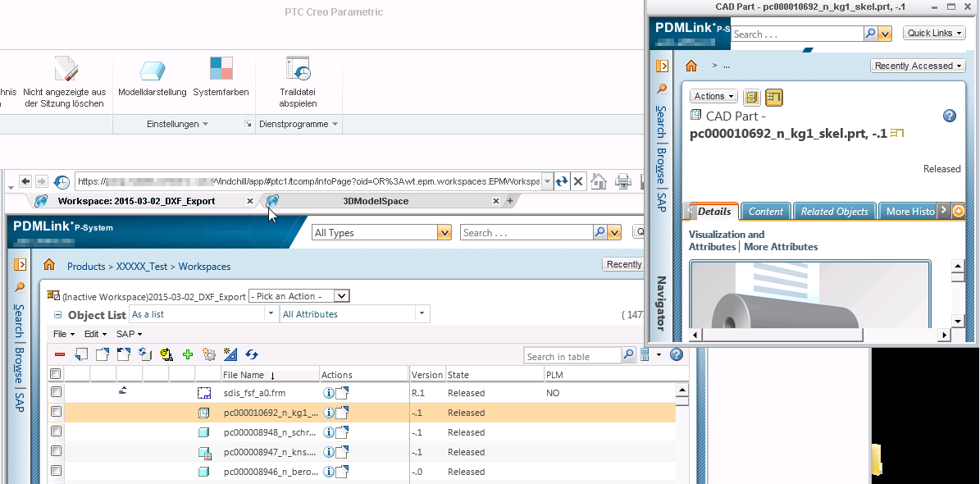Open the Edit menu in Object List
Image resolution: width=980 pixels, height=484 pixels.
96,334
